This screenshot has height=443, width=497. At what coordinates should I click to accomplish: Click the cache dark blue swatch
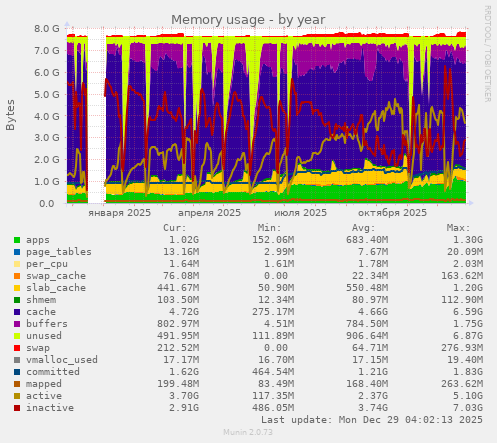(17, 312)
